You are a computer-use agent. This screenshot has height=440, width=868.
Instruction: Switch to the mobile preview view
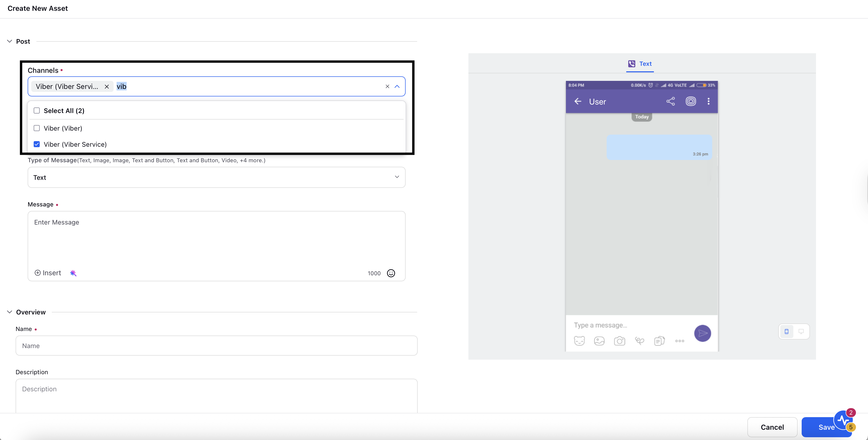click(x=787, y=332)
